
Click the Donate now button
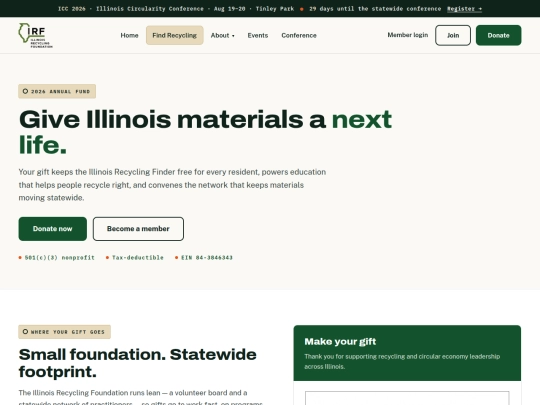pos(53,229)
